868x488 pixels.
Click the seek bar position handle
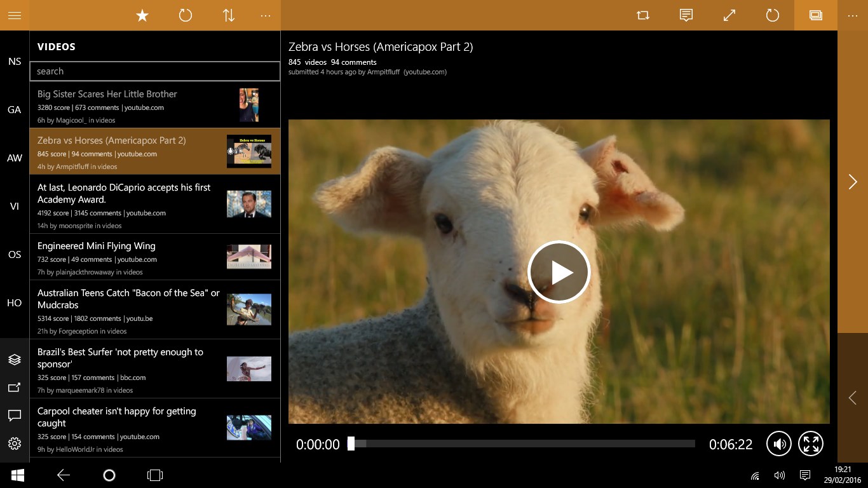[351, 444]
